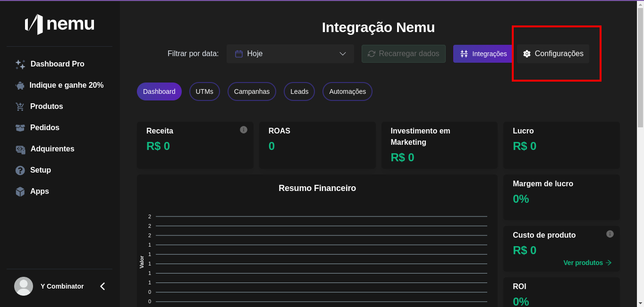Click the scrollbar down arrow

(640, 303)
